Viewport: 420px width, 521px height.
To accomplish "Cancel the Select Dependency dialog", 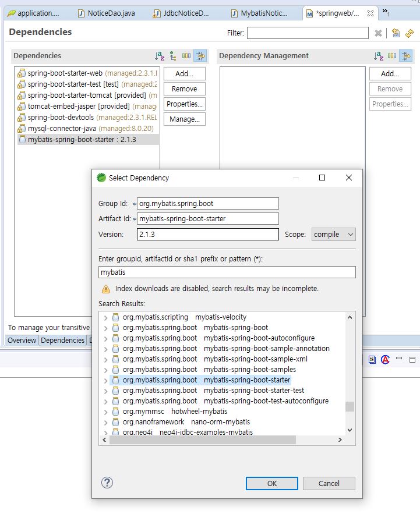I will (x=329, y=484).
